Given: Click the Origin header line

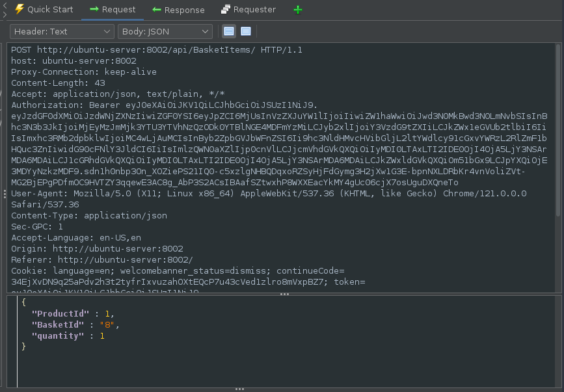Looking at the screenshot, I should [97, 248].
